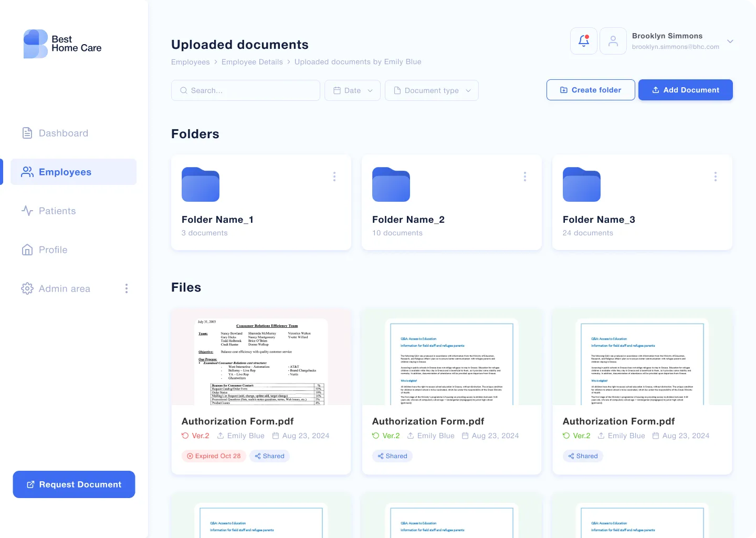Click the Profile house icon
The width and height of the screenshot is (756, 538).
(27, 250)
